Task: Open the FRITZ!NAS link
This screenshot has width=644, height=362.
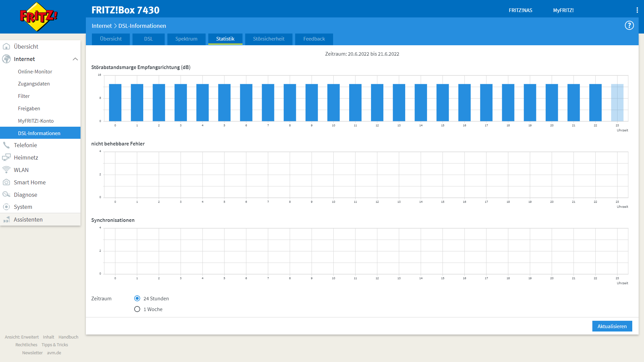Action: pyautogui.click(x=520, y=10)
